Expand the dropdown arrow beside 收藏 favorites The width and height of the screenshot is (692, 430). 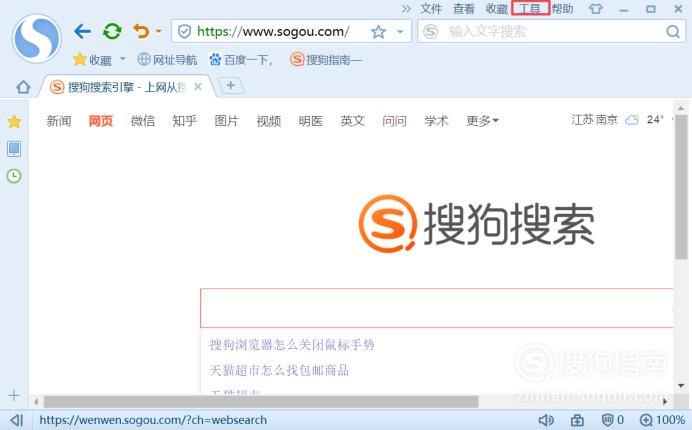coord(123,58)
